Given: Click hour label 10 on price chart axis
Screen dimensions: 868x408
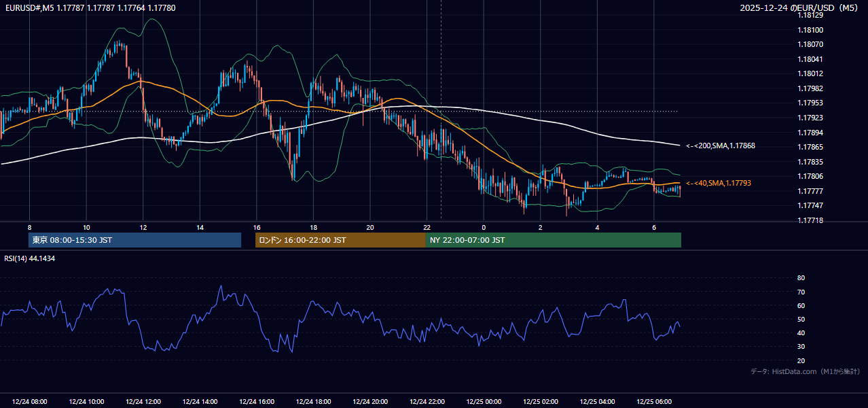Looking at the screenshot, I should point(86,227).
